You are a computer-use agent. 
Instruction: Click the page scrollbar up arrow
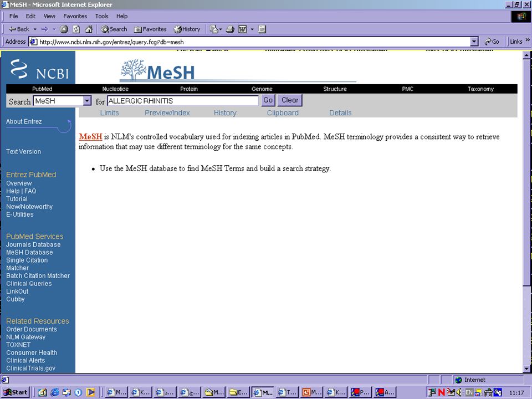pos(526,55)
